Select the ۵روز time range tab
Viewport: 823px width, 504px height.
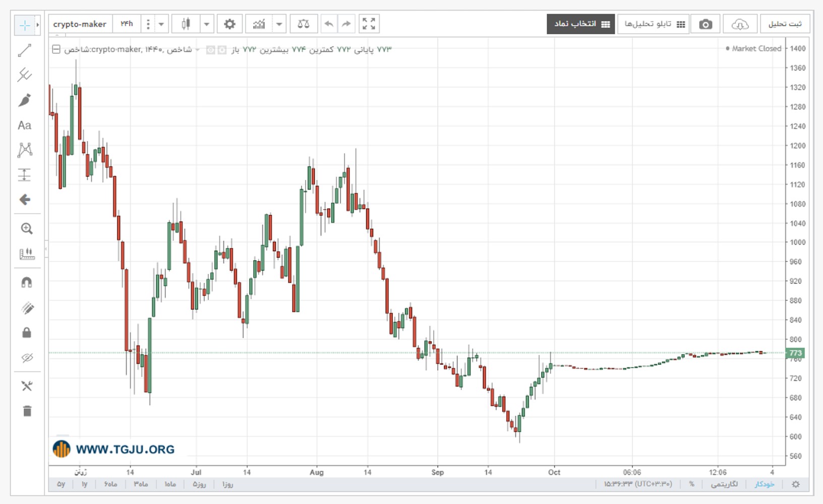(x=199, y=484)
